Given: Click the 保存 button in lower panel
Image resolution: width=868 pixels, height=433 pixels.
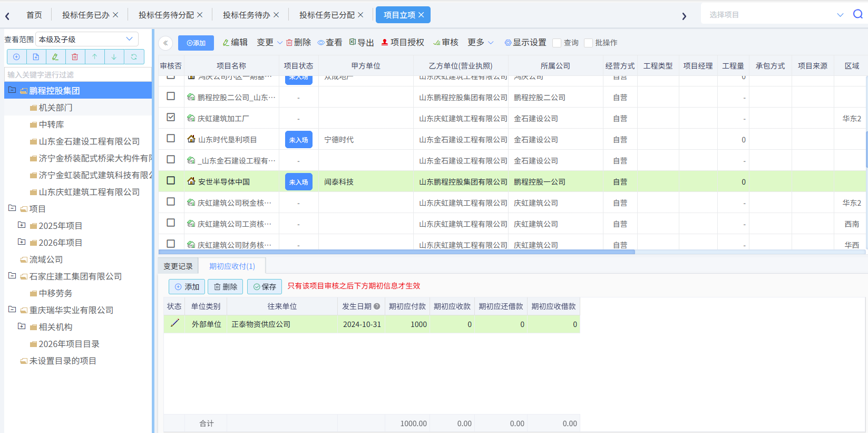Looking at the screenshot, I should (265, 287).
